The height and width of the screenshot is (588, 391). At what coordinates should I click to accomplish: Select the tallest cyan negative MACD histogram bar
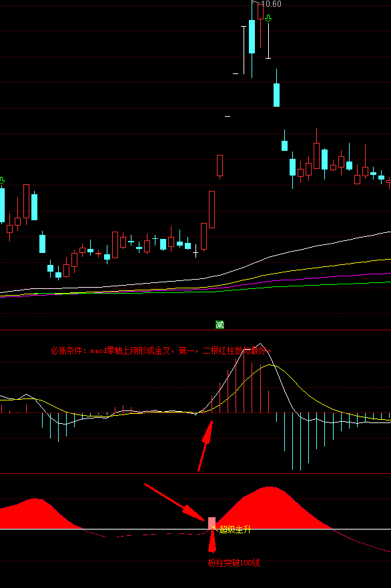[x=300, y=441]
